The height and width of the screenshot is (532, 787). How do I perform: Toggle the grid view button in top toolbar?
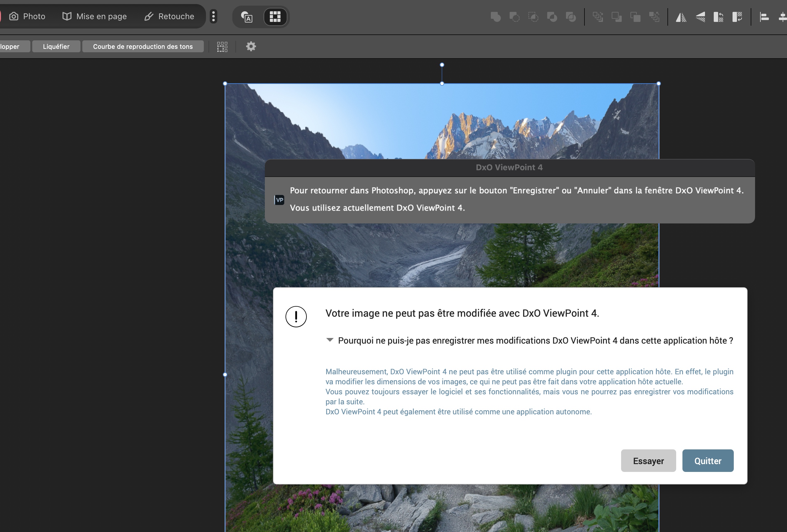[x=275, y=17]
